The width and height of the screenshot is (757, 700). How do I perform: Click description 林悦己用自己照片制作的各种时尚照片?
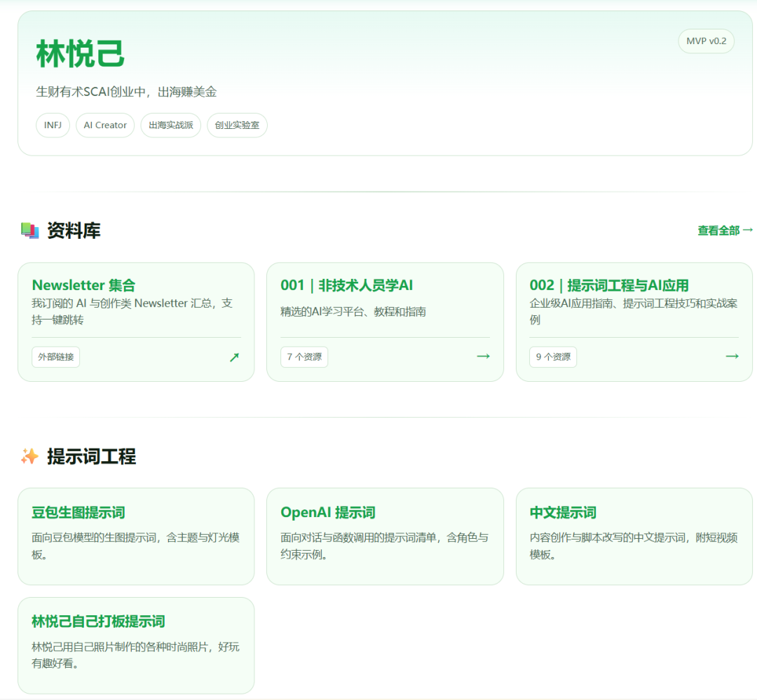136,655
